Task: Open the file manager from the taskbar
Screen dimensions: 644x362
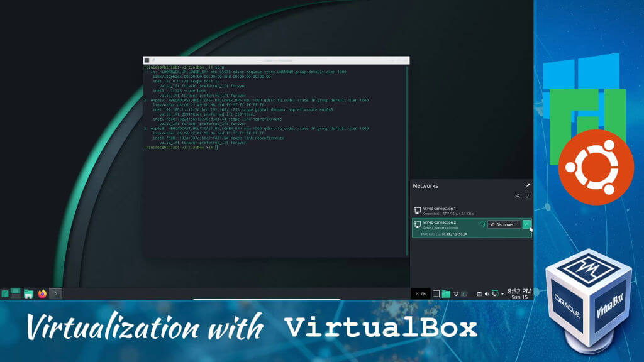Action: 29,293
